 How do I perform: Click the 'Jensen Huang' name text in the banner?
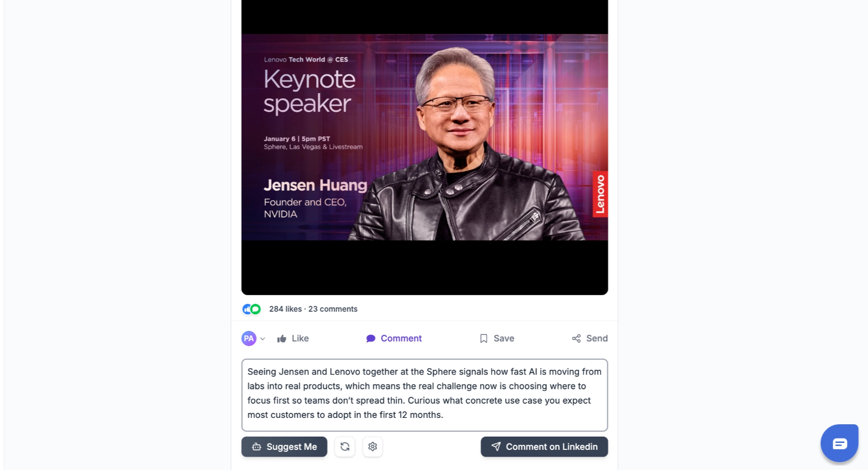point(315,185)
